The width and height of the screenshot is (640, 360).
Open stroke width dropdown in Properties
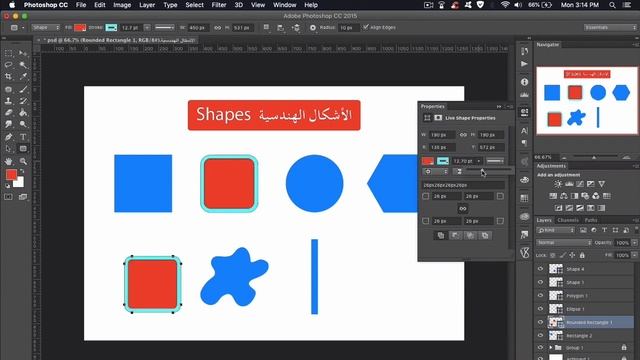(479, 161)
